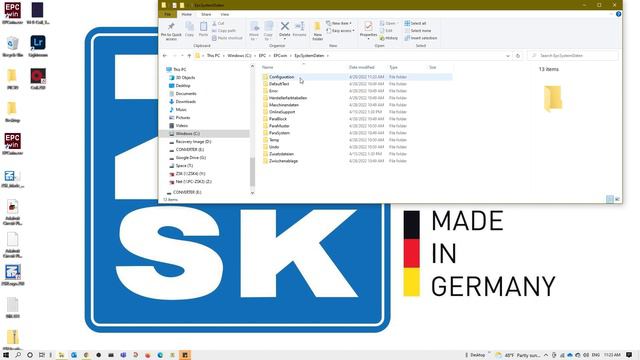The height and width of the screenshot is (360, 640).
Task: Click Cut in the Clipboard group
Action: tap(218, 23)
